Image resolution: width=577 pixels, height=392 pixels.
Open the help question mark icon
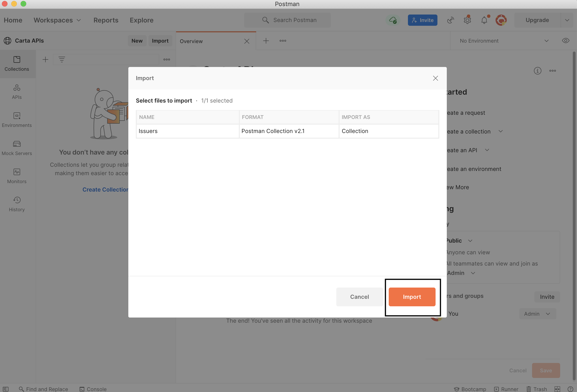[x=570, y=389]
